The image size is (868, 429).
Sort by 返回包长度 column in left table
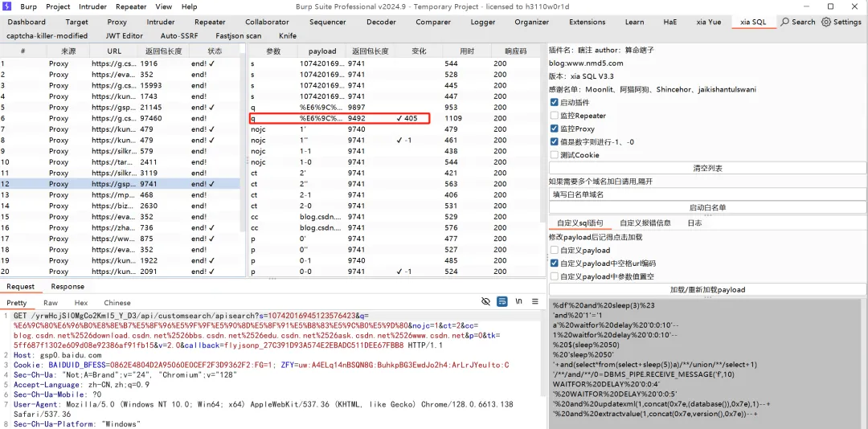[x=163, y=51]
